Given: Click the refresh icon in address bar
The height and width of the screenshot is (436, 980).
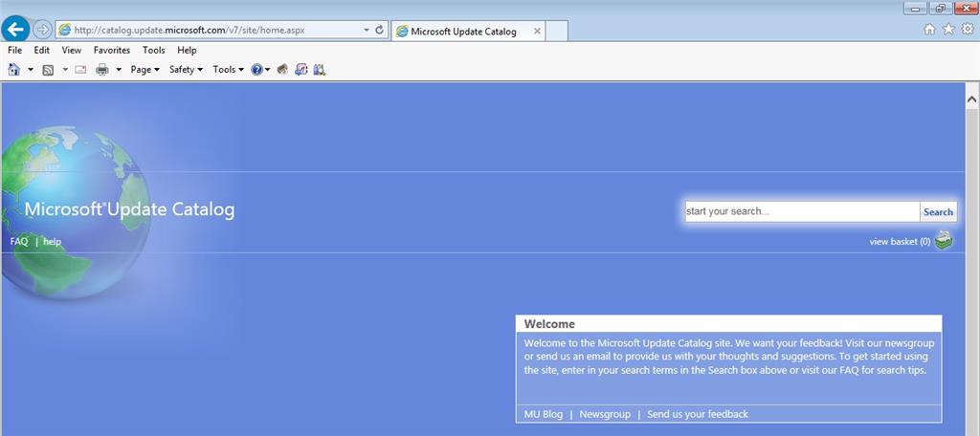Looking at the screenshot, I should click(379, 30).
